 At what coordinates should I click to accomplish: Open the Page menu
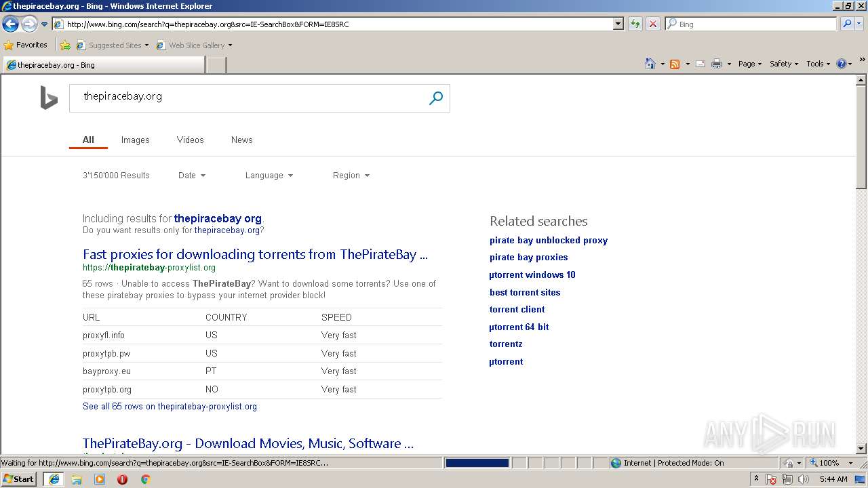coord(750,64)
